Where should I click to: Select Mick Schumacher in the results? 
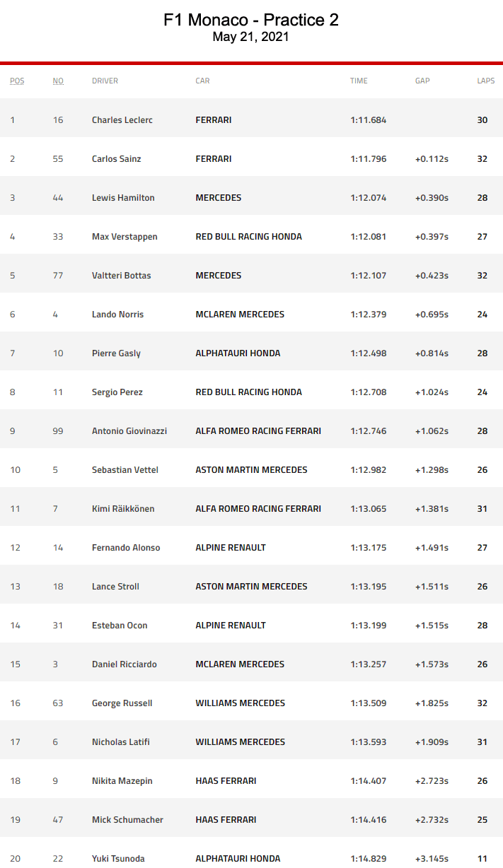pos(127,820)
